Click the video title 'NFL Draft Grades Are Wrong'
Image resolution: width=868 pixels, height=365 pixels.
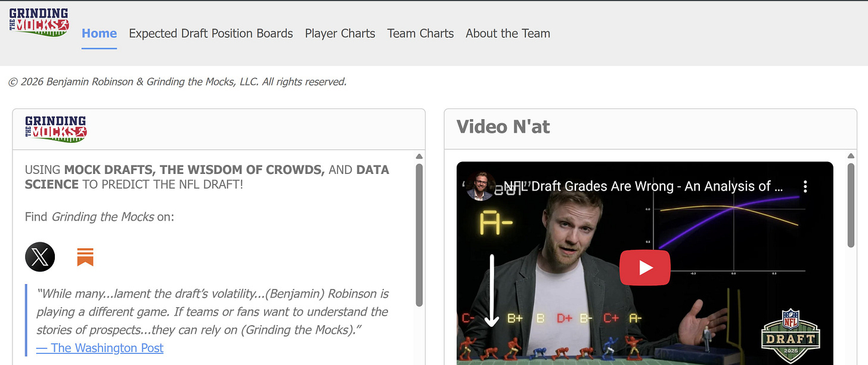tap(643, 186)
